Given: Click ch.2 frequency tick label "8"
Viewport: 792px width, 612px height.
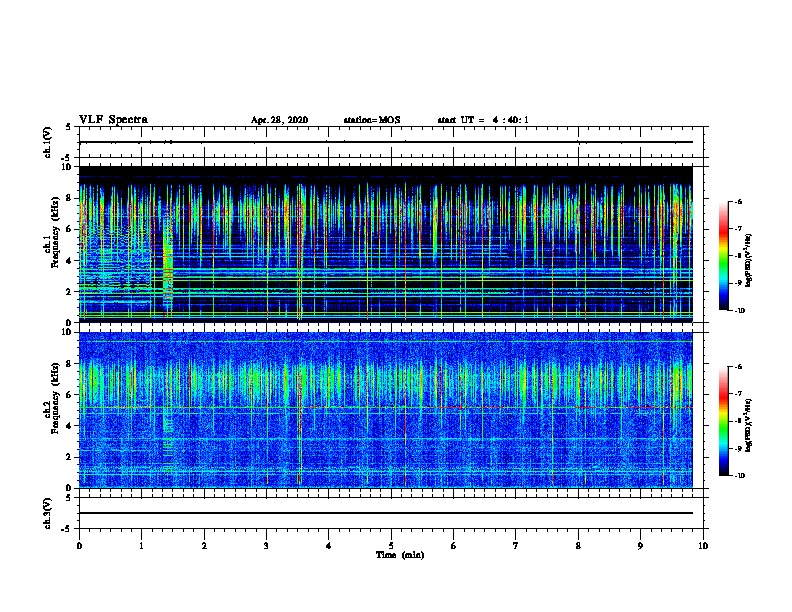Looking at the screenshot, I should 69,364.
